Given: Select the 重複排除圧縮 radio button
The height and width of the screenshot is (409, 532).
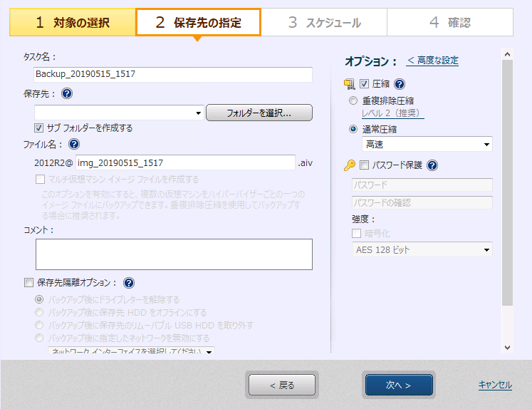Looking at the screenshot, I should coord(353,100).
